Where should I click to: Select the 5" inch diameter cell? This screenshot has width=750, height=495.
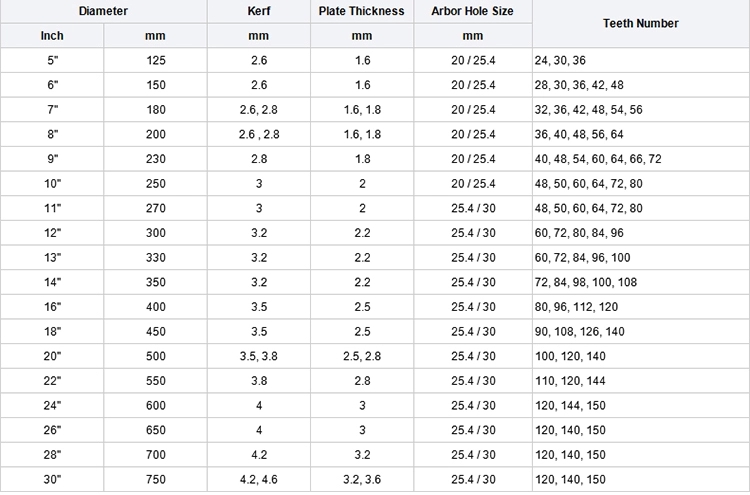52,60
